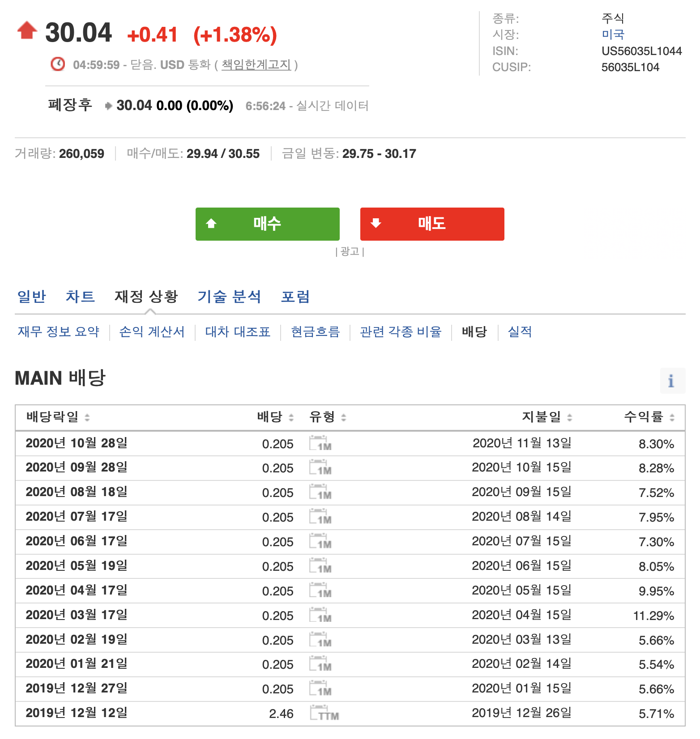
Task: Click the red up-arrow price icon
Action: tap(27, 30)
